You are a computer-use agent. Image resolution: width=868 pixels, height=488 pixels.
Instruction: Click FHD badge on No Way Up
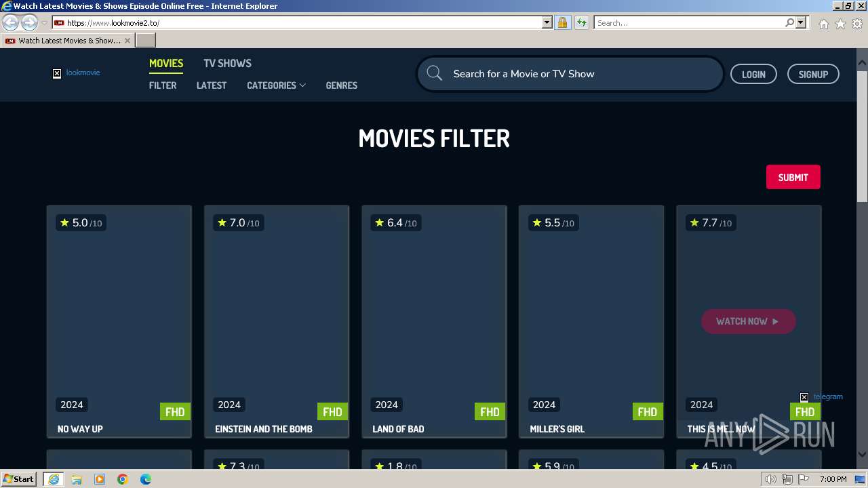(x=175, y=411)
